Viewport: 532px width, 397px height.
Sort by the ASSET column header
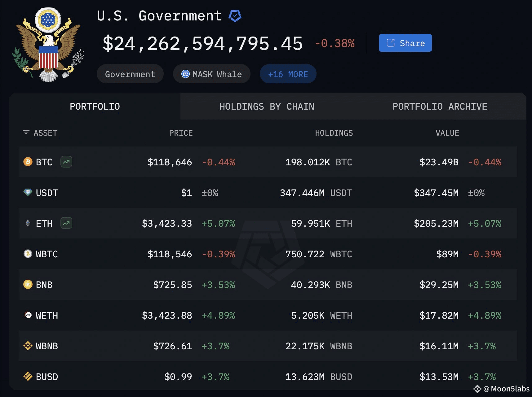45,133
